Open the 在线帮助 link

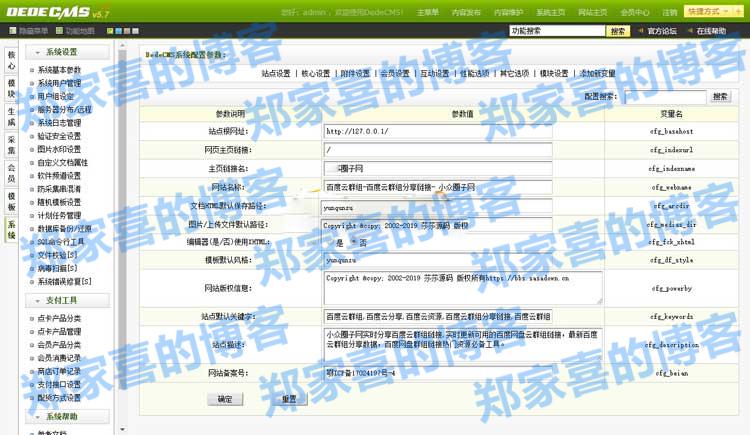click(711, 31)
